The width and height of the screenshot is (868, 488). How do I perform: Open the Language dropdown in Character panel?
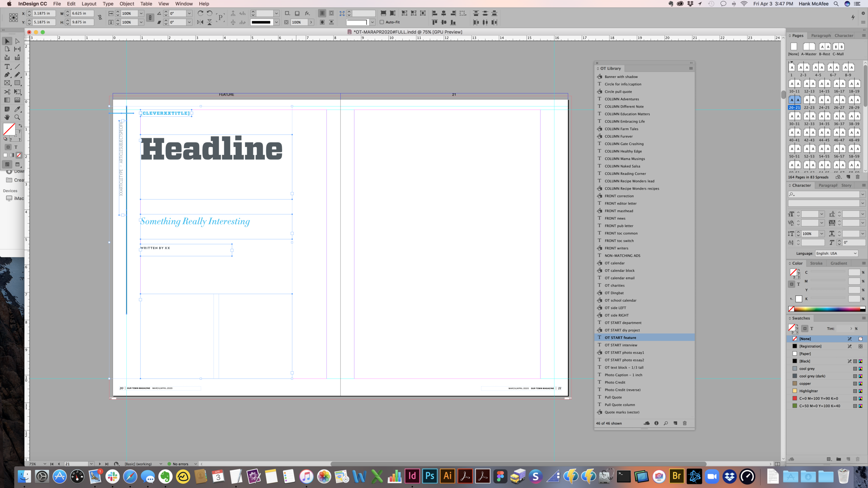837,253
